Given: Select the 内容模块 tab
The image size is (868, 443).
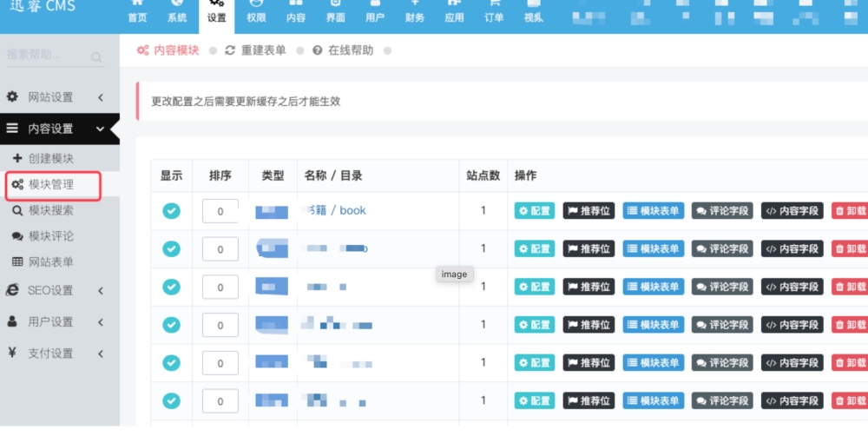Looking at the screenshot, I should click(x=168, y=50).
